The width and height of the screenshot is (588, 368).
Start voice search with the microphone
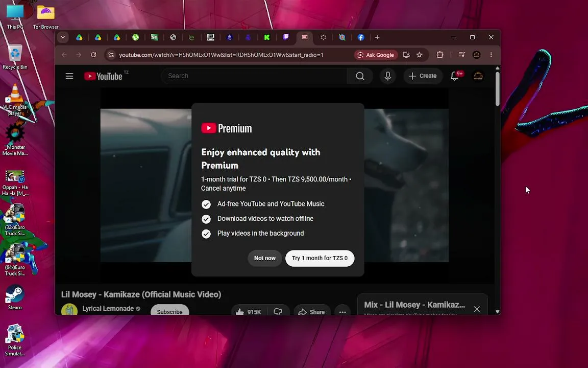click(x=388, y=76)
